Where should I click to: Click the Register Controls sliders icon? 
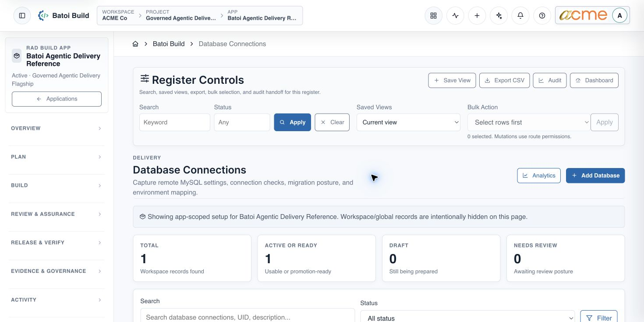(145, 79)
